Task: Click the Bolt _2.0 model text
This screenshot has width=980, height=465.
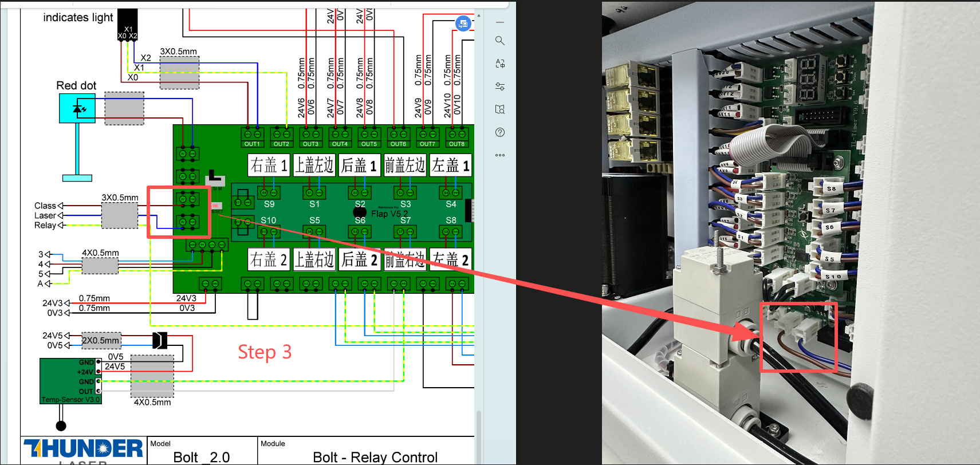Action: pyautogui.click(x=201, y=457)
